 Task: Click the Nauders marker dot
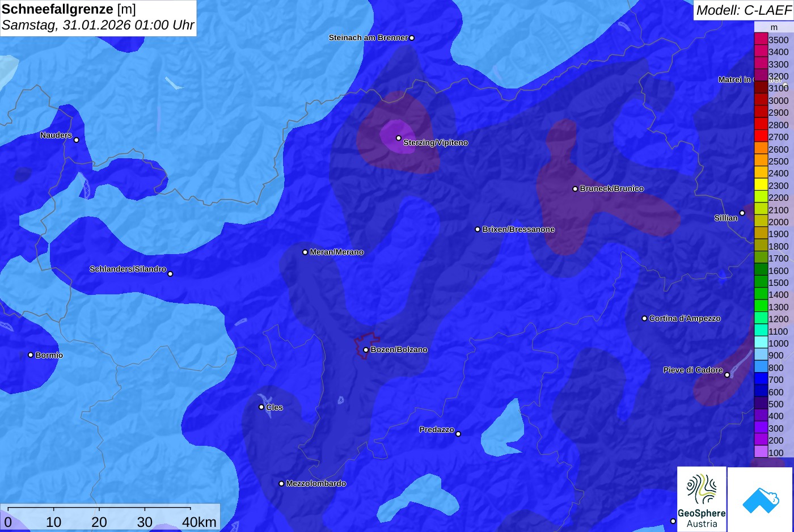pos(77,140)
